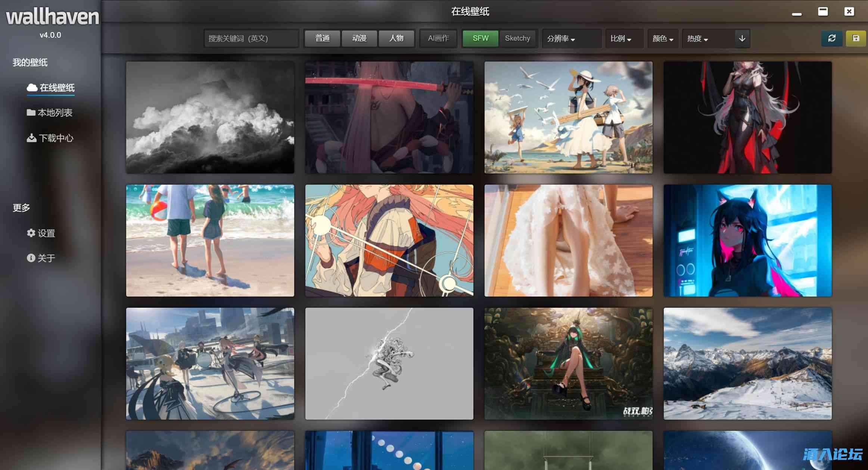Screen dimensions: 868x470
Task: Click the folder icon for the local list
Action: [31, 113]
